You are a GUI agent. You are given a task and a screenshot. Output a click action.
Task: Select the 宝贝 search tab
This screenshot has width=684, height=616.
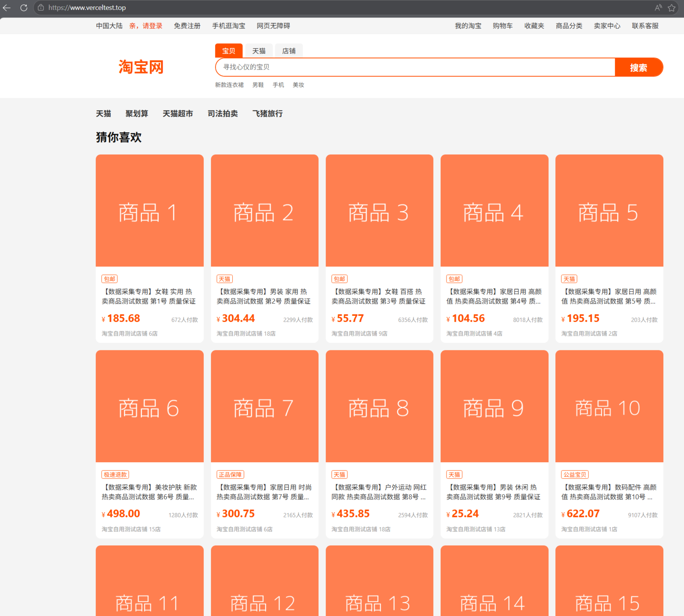[228, 51]
